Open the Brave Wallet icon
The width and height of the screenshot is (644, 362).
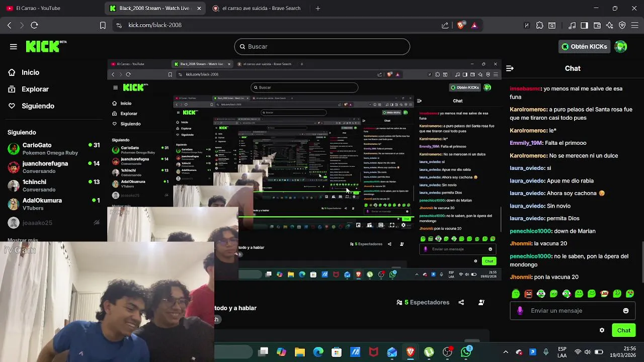(x=597, y=25)
